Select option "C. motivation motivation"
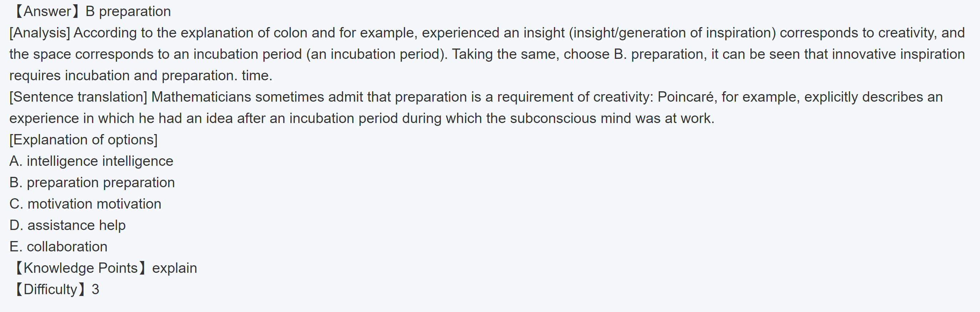 click(x=85, y=204)
